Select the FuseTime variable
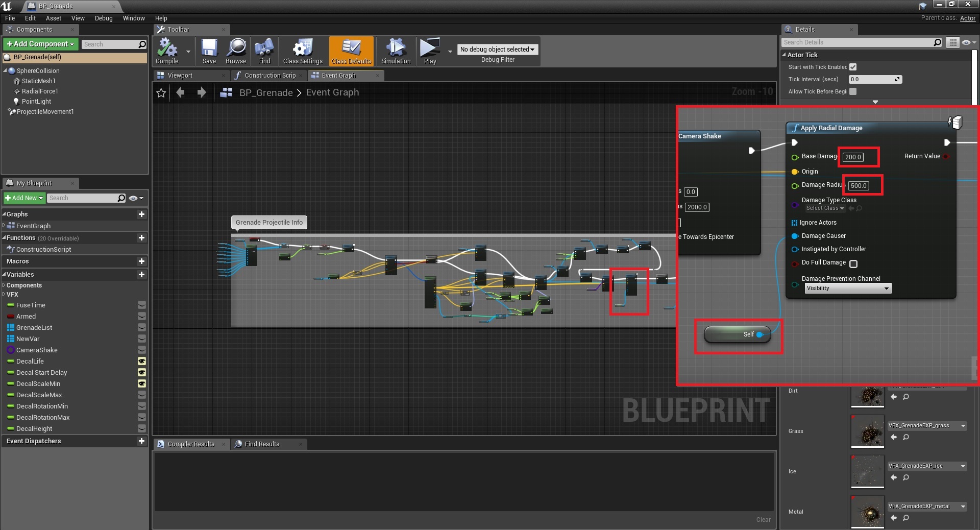This screenshot has height=530, width=980. (x=31, y=305)
